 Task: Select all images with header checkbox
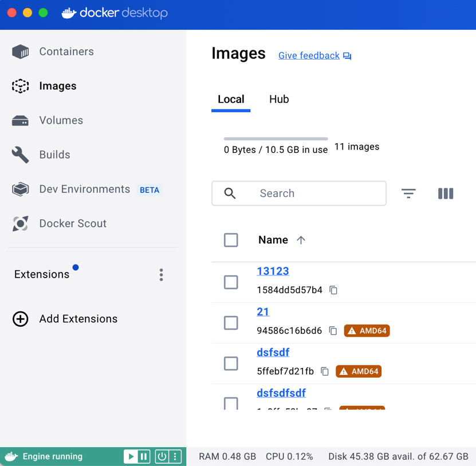pos(231,240)
